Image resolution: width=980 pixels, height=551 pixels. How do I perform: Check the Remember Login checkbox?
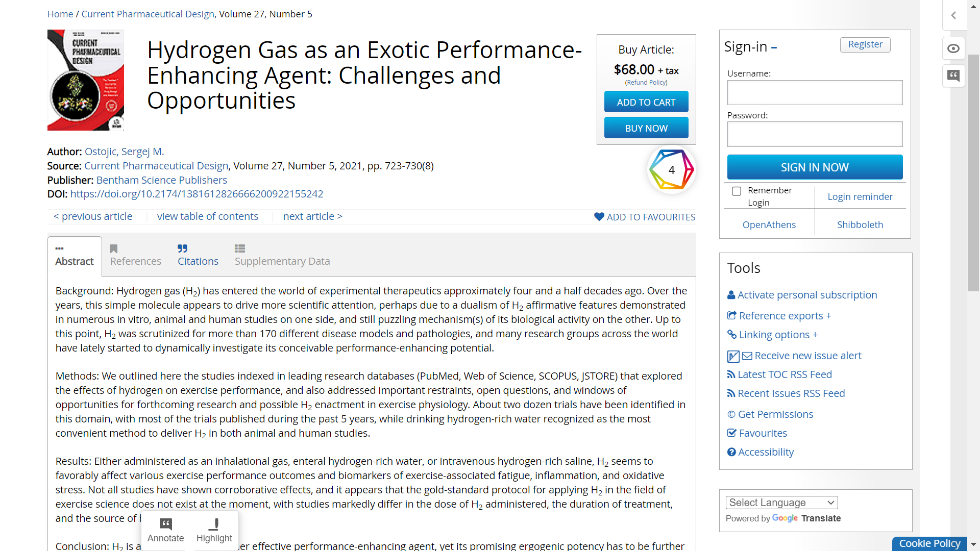737,191
